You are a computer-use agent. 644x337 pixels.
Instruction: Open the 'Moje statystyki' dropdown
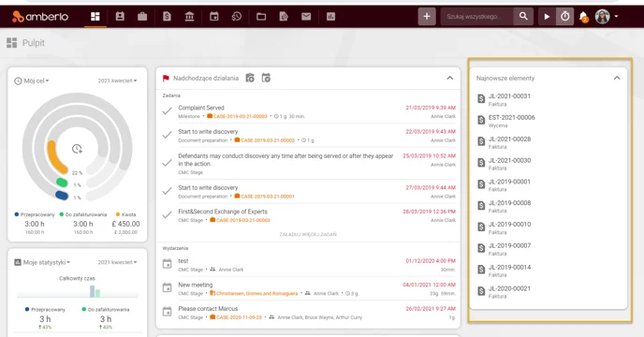pyautogui.click(x=42, y=262)
